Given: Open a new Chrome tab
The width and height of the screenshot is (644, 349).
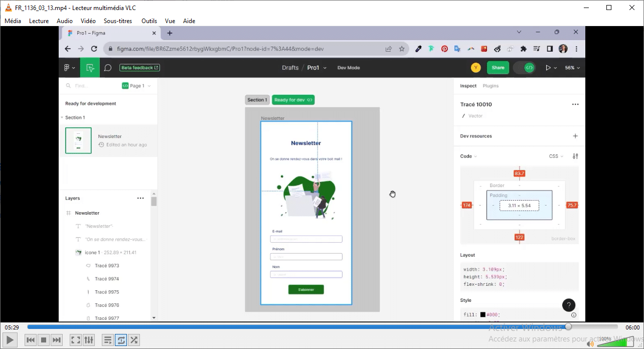Looking at the screenshot, I should coord(170,33).
